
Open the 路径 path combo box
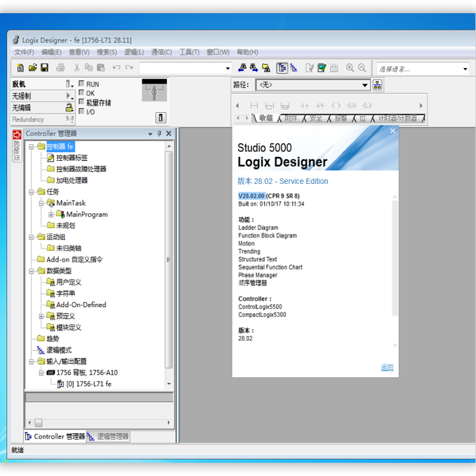point(313,85)
